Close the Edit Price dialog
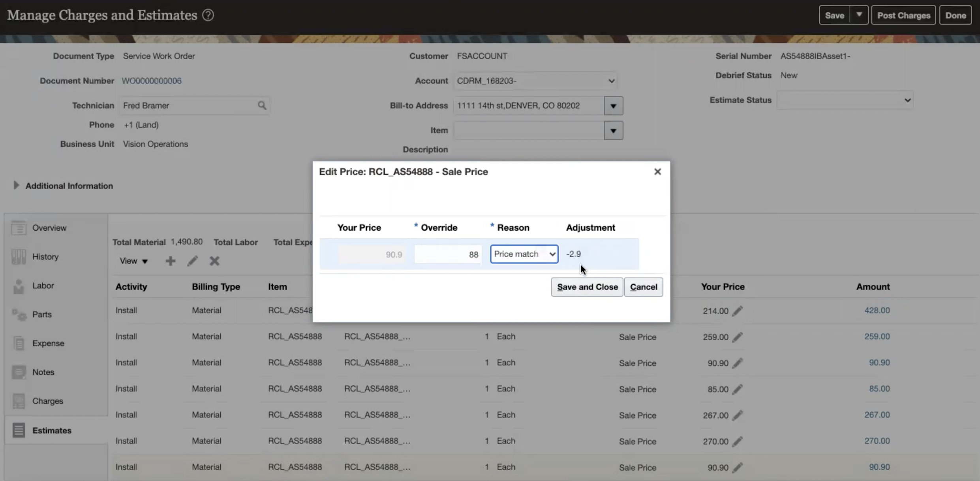Image resolution: width=980 pixels, height=481 pixels. point(657,172)
